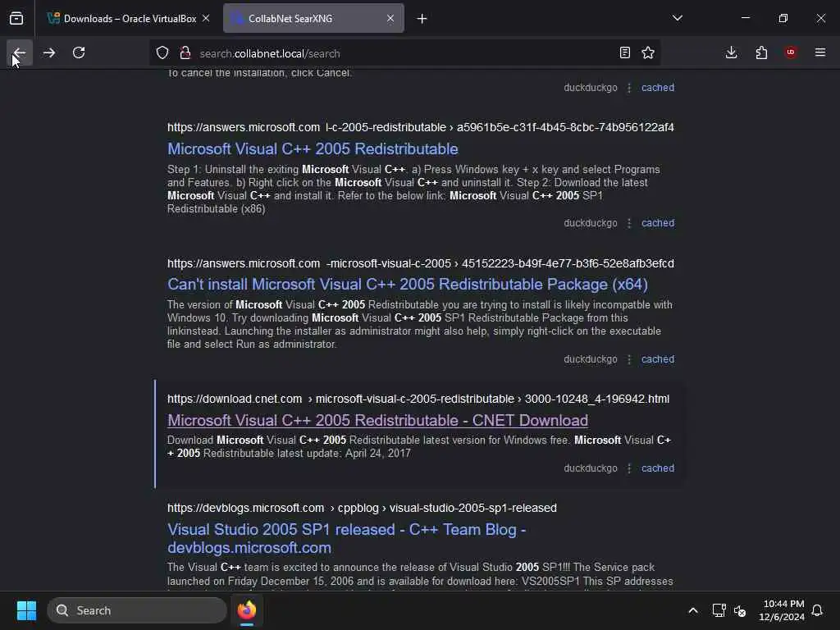
Task: Click the devblogs.microsoft.com result URL
Action: pyautogui.click(x=362, y=508)
